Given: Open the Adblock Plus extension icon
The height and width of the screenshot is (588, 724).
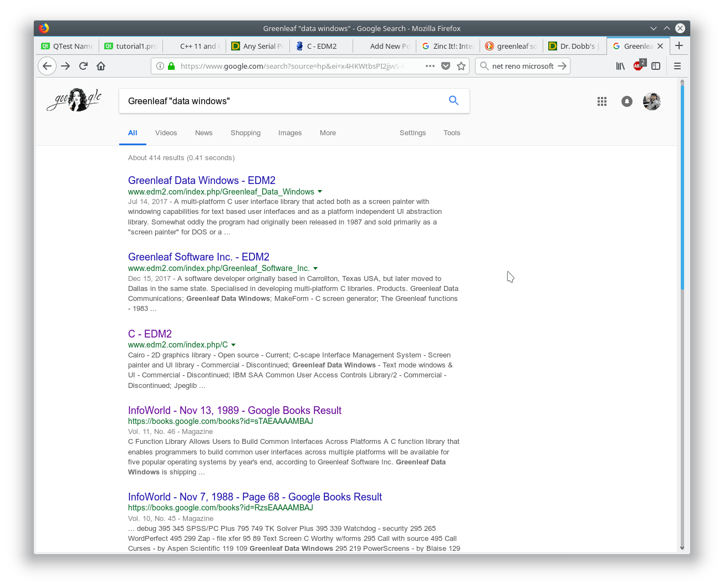Looking at the screenshot, I should [638, 65].
